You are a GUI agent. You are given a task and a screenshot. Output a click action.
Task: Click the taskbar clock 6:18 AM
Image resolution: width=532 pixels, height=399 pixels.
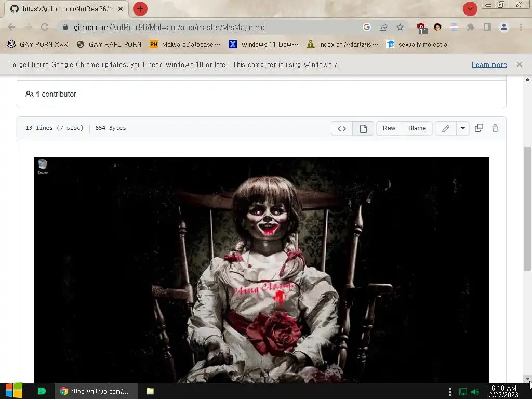(503, 391)
